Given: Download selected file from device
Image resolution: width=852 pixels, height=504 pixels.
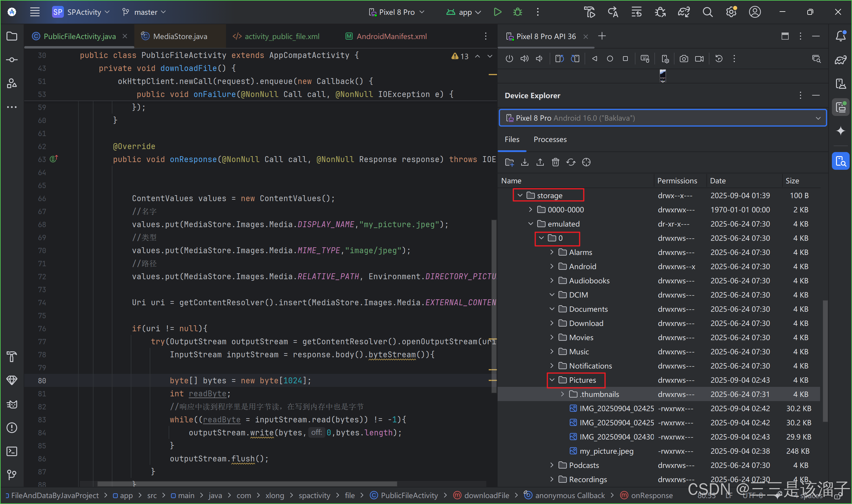Looking at the screenshot, I should pos(525,162).
